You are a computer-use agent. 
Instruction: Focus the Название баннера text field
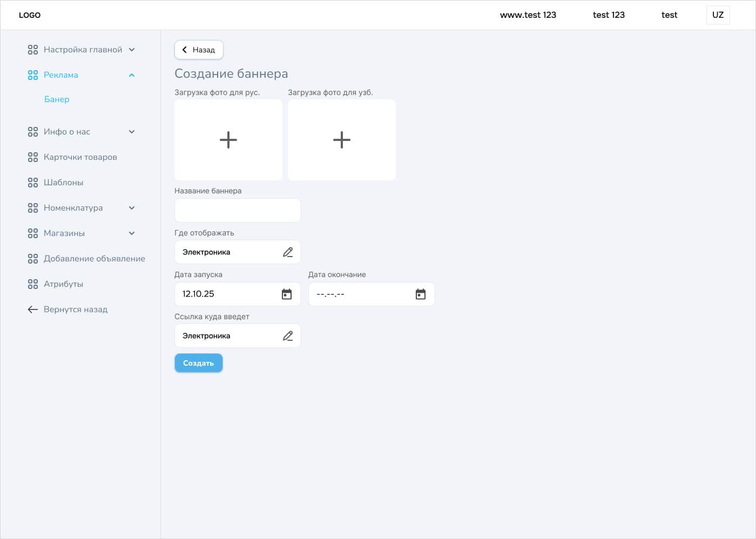click(238, 210)
